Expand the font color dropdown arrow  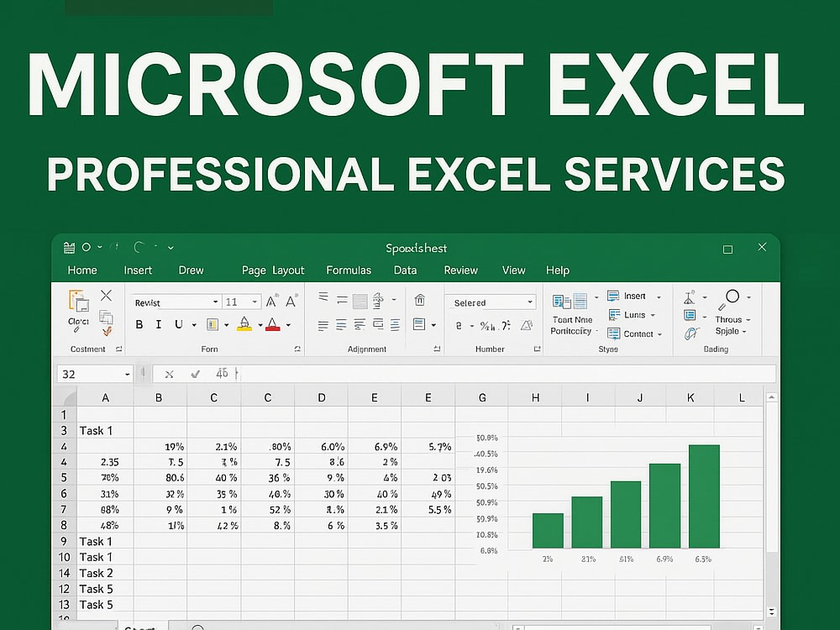289,325
